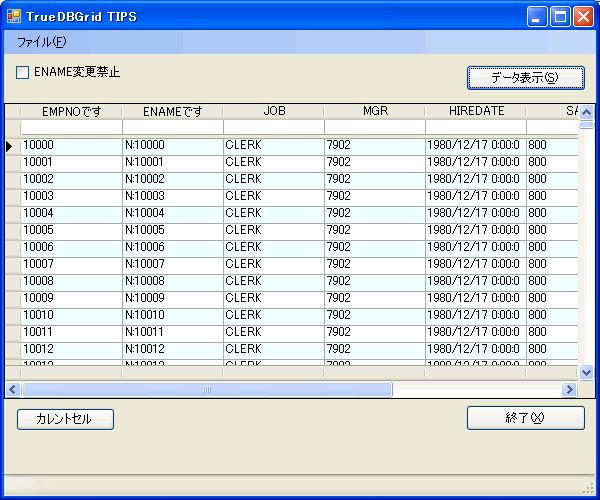Click the current row indicator arrow

[x=11, y=146]
